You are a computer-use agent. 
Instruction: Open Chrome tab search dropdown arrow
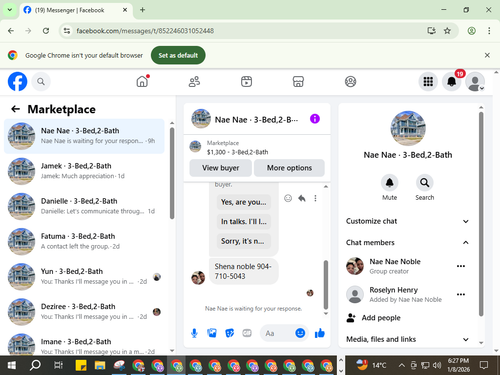10,10
